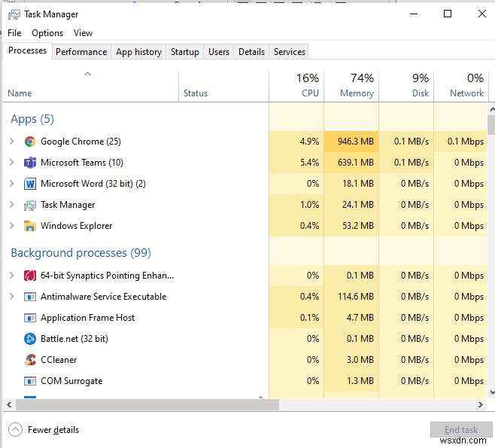Open the Options menu
The width and height of the screenshot is (495, 448).
pos(47,33)
